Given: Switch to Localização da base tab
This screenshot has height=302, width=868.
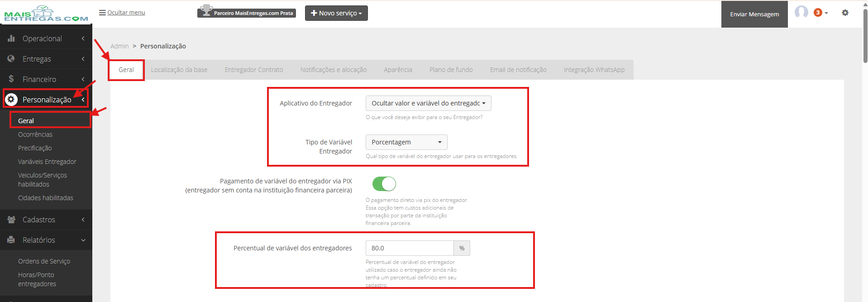Looking at the screenshot, I should 179,70.
